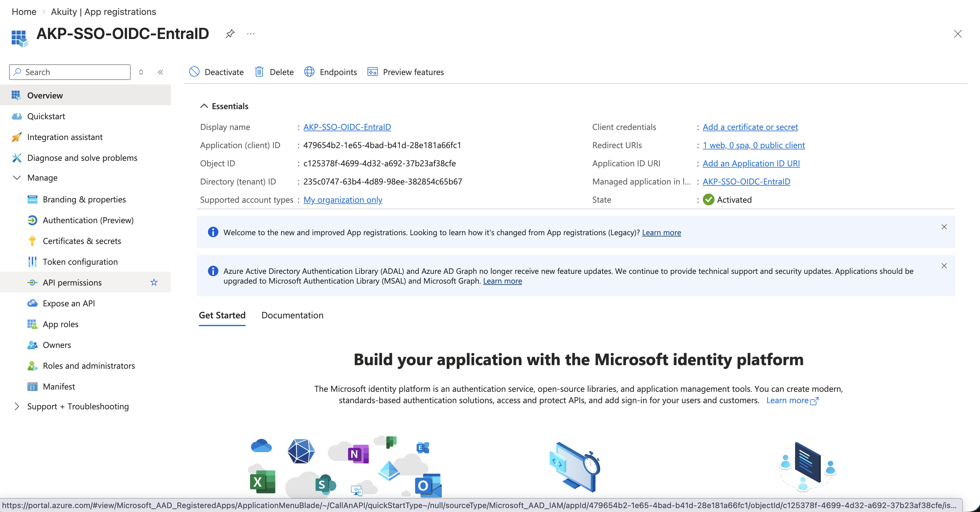
Task: Click the info icon on the ADAL notice
Action: [213, 271]
